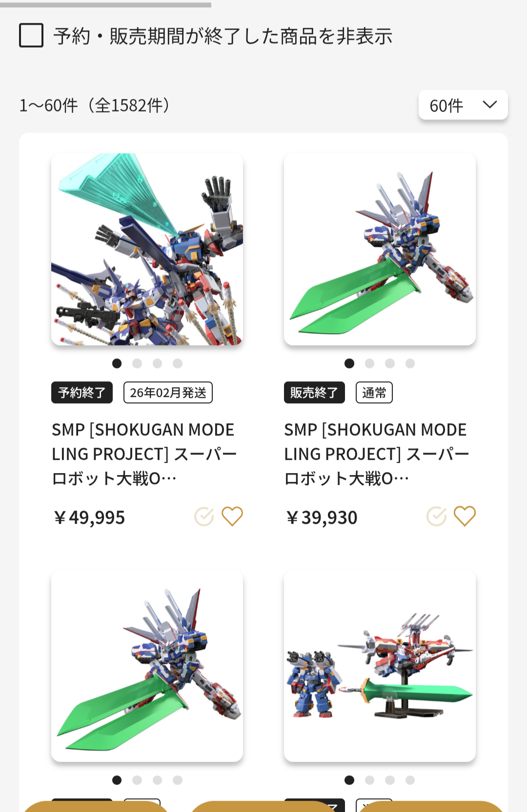
Task: Tap check-mark icon beside ¥49,995 price
Action: [204, 516]
